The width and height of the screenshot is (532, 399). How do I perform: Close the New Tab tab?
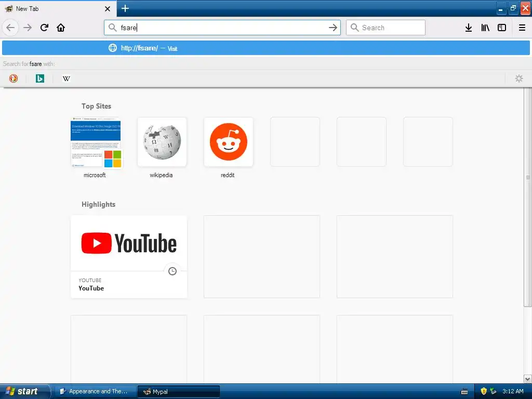108,9
